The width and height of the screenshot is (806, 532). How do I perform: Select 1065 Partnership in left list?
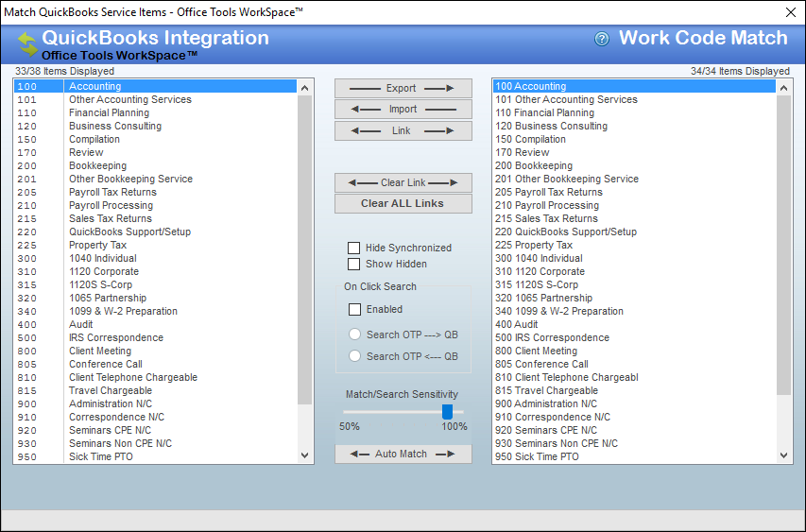pos(156,298)
